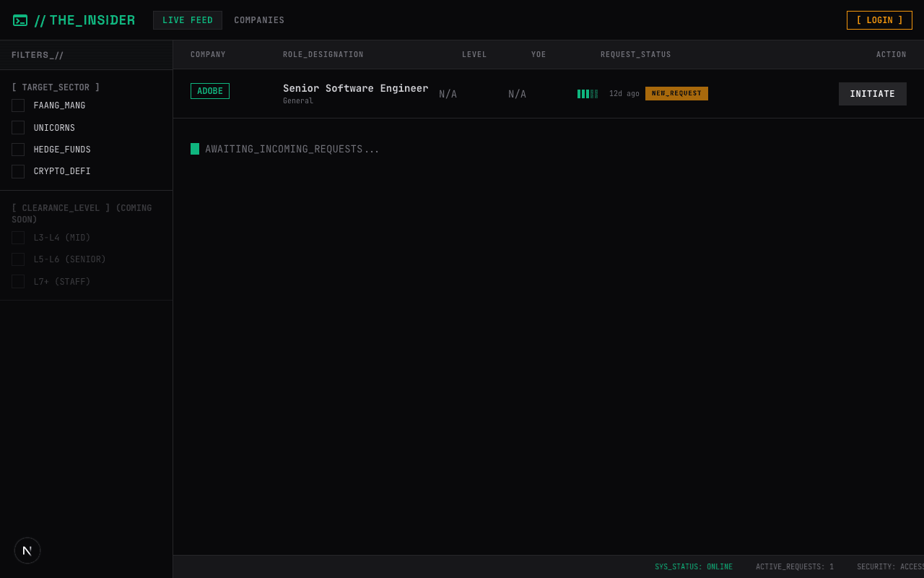Enable the FAANG_MANG sector filter
Image resolution: width=924 pixels, height=578 pixels.
[x=18, y=105]
